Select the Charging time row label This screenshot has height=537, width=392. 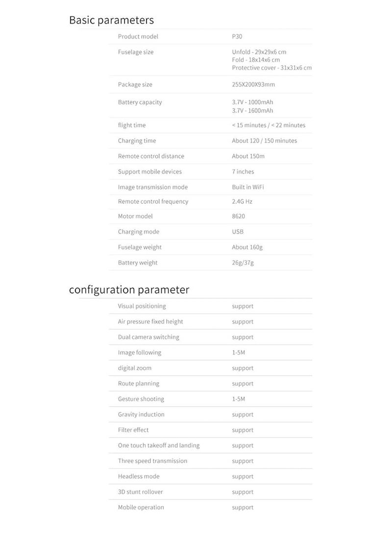click(137, 141)
